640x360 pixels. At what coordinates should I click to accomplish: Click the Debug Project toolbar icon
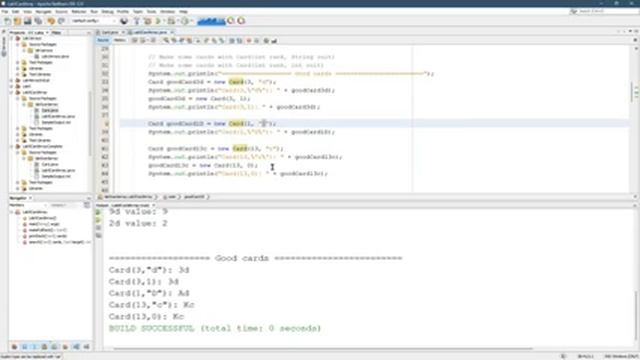click(171, 21)
